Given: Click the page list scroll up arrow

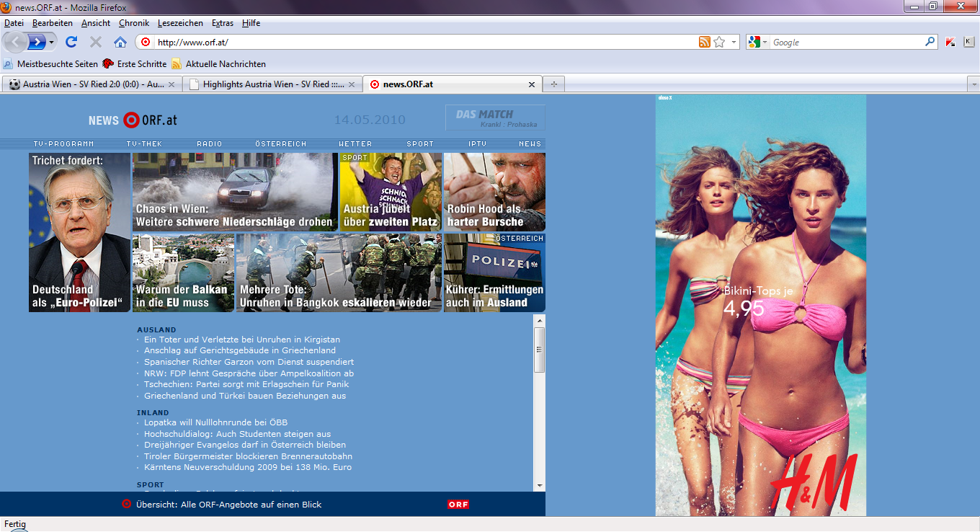Looking at the screenshot, I should 539,319.
